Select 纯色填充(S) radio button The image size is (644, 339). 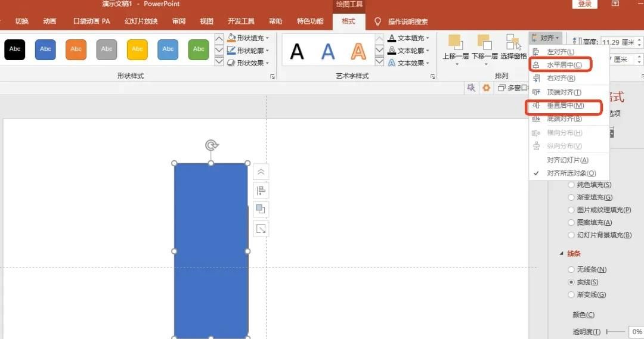(x=571, y=185)
